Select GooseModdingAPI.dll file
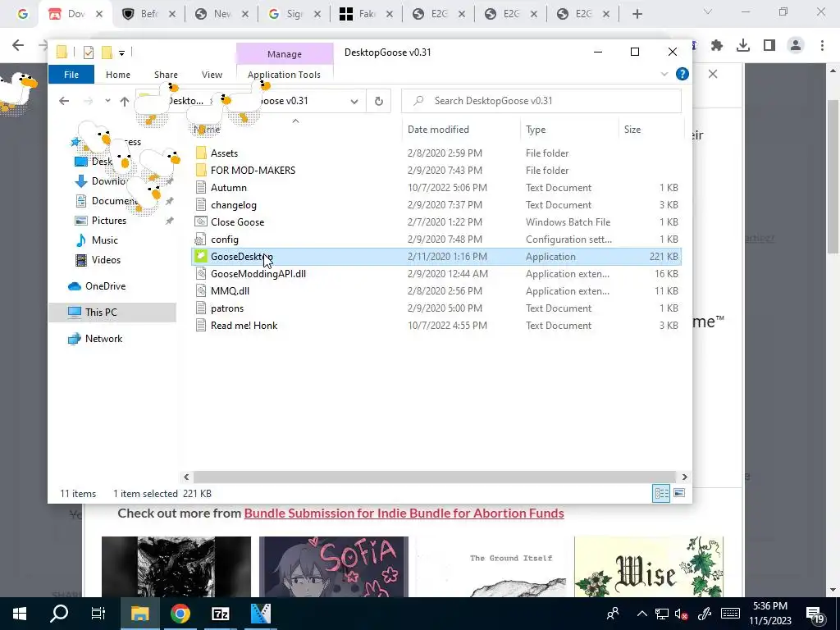Viewport: 840px width, 630px height. [436, 274]
